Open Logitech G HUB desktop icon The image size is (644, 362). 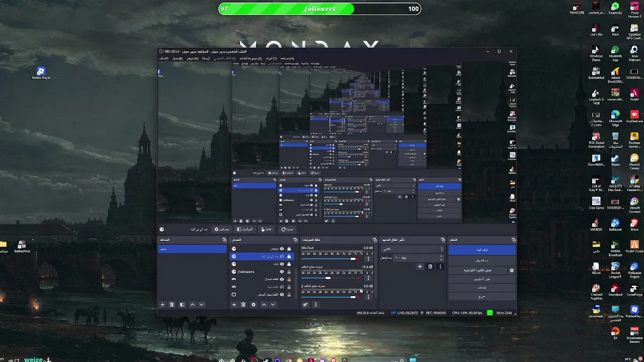pyautogui.click(x=596, y=97)
